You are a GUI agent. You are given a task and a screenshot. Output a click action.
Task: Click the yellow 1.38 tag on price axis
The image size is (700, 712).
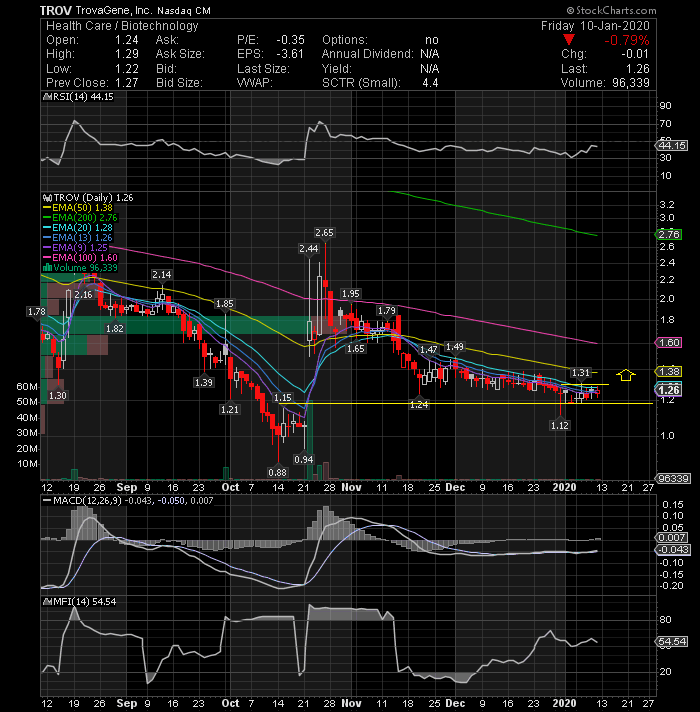point(668,371)
